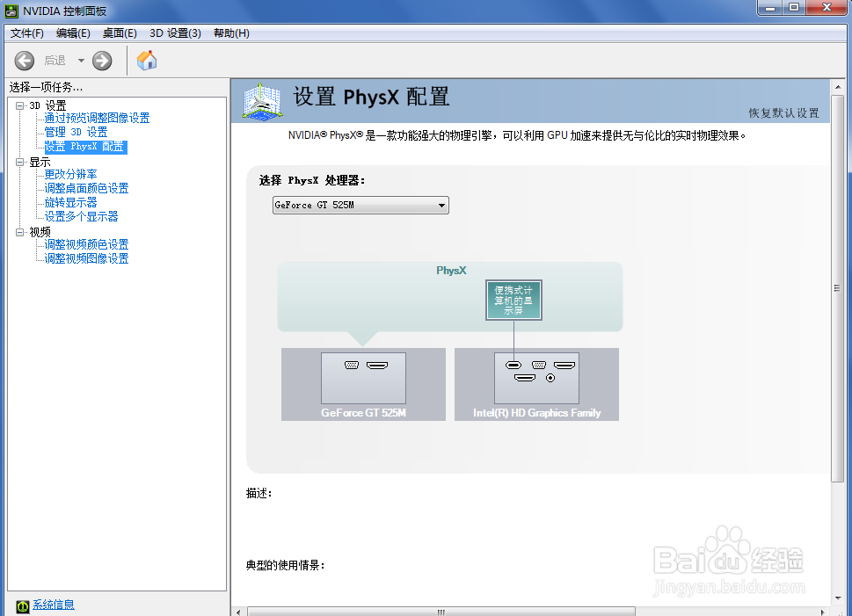
Task: Collapse the 视频 tree node
Action: coord(20,232)
